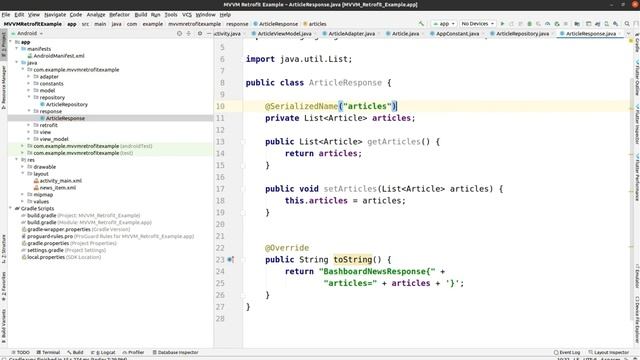This screenshot has width=640, height=360.
Task: Toggle the Emulator right side tab
Action: [x=637, y=276]
